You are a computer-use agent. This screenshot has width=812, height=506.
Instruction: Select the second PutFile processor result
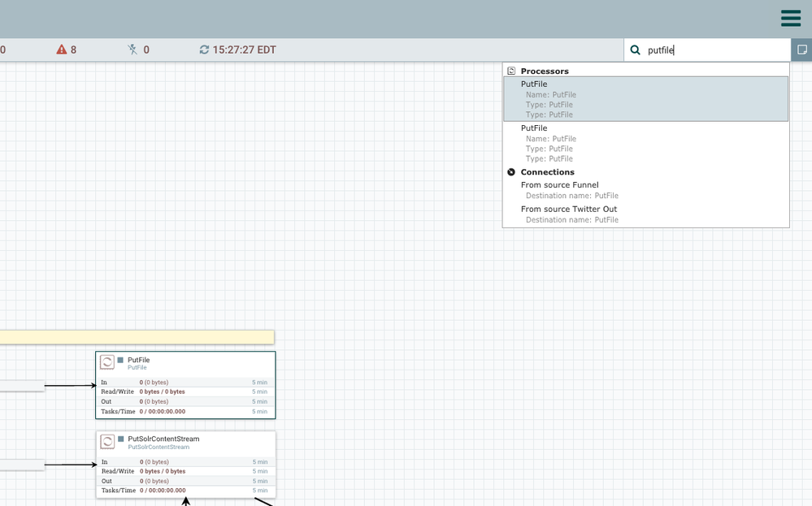pos(645,143)
